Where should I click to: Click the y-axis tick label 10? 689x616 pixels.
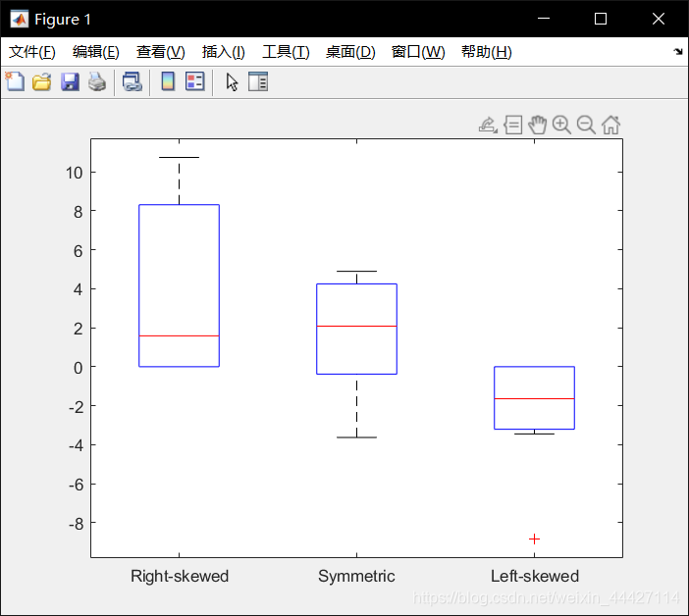(x=75, y=173)
